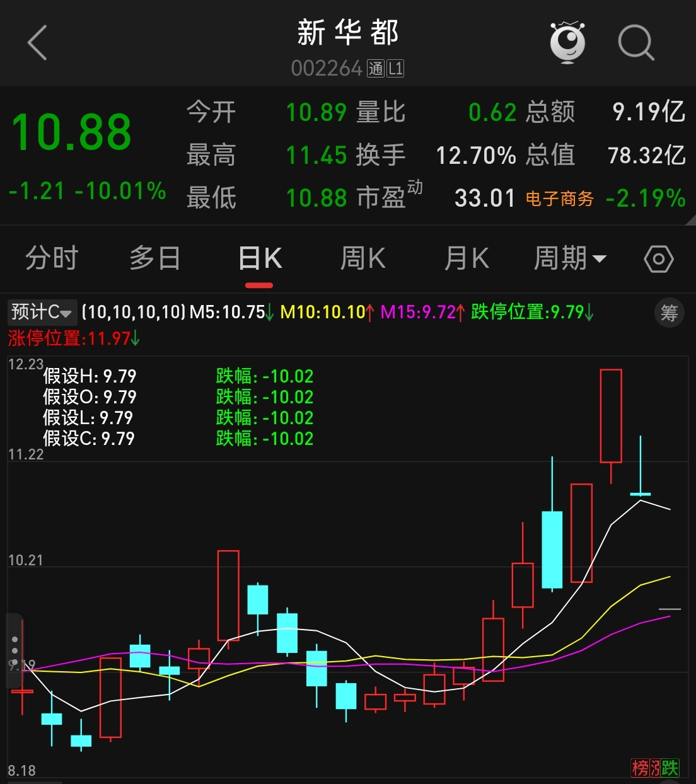Tap 市盈 value 33.01
This screenshot has height=784, width=696.
pyautogui.click(x=485, y=198)
